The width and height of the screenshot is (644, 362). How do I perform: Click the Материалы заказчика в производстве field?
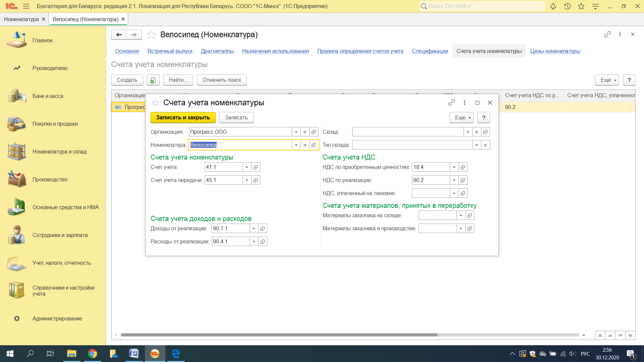click(437, 228)
